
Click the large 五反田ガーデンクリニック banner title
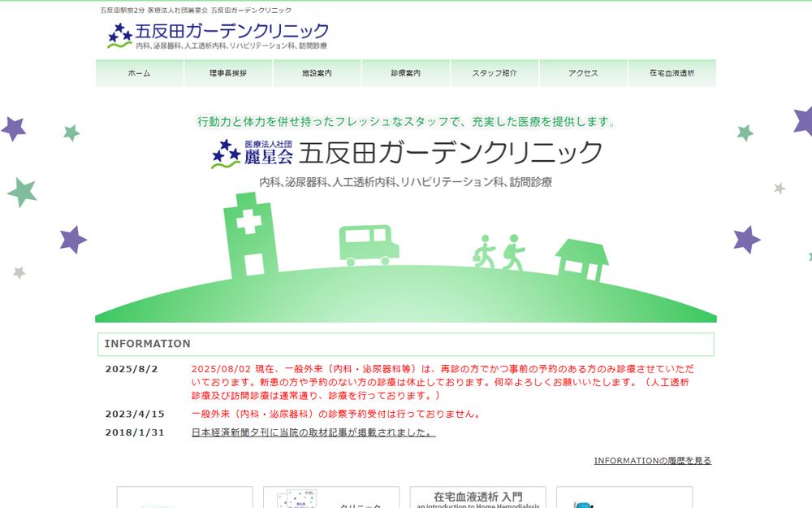[x=451, y=153]
